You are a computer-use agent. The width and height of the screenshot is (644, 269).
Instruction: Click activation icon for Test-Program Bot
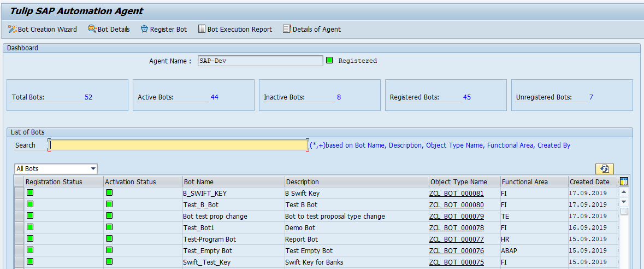click(109, 238)
